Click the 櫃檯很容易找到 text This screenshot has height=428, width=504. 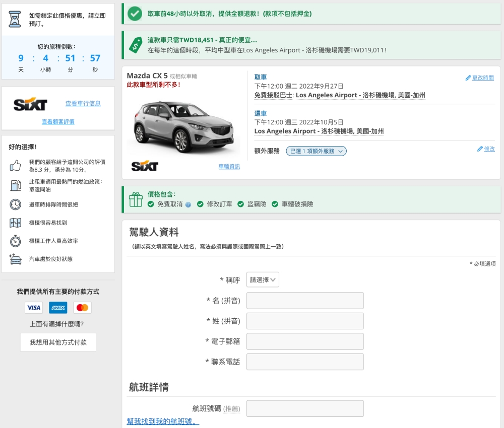pyautogui.click(x=48, y=223)
